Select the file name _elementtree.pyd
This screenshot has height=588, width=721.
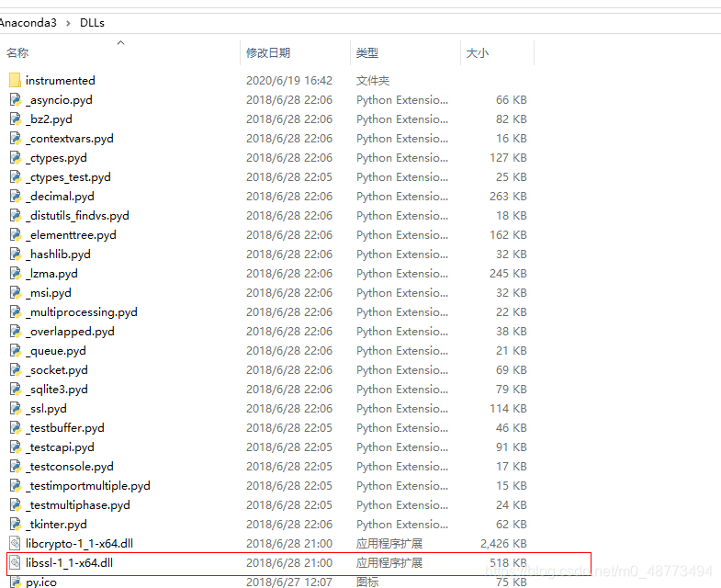click(72, 235)
